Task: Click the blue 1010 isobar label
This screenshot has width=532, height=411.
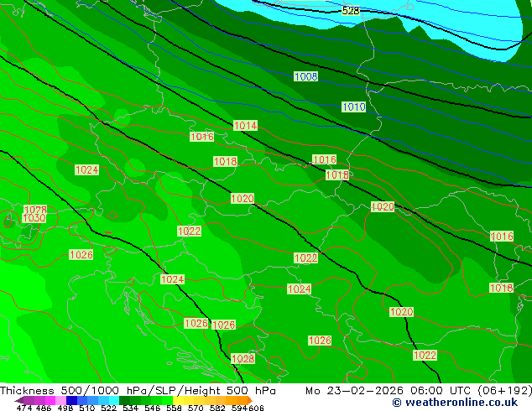Action: click(x=353, y=107)
